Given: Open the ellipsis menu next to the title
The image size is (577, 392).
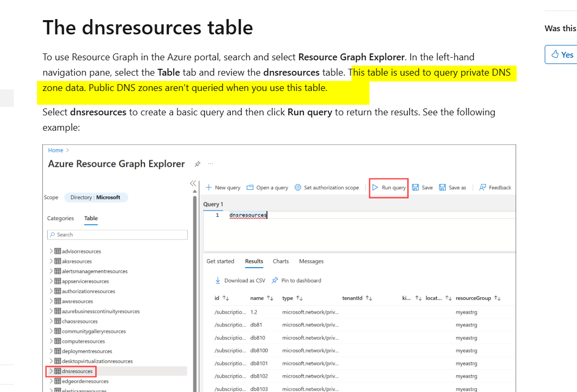Looking at the screenshot, I should coord(211,163).
